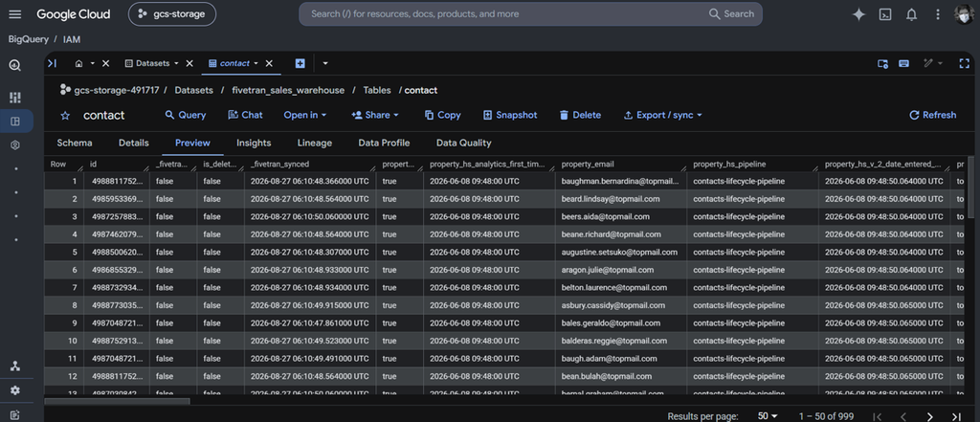Create a Snapshot of the table
This screenshot has width=980, height=422.
pos(510,115)
